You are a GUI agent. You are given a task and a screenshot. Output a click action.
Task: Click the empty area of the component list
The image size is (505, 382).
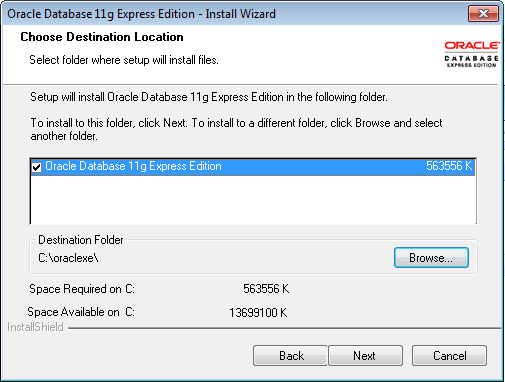click(253, 199)
